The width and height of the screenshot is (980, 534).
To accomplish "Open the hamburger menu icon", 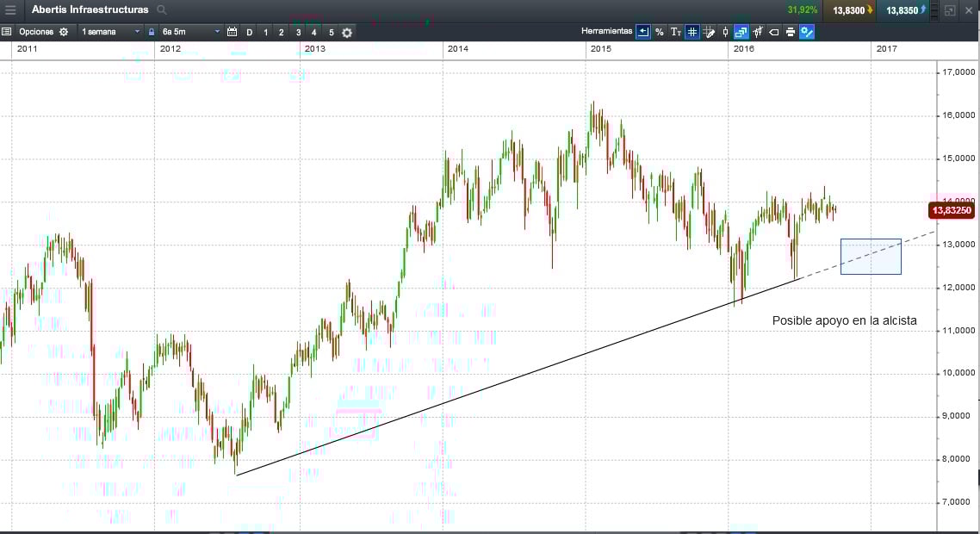I will (x=10, y=10).
